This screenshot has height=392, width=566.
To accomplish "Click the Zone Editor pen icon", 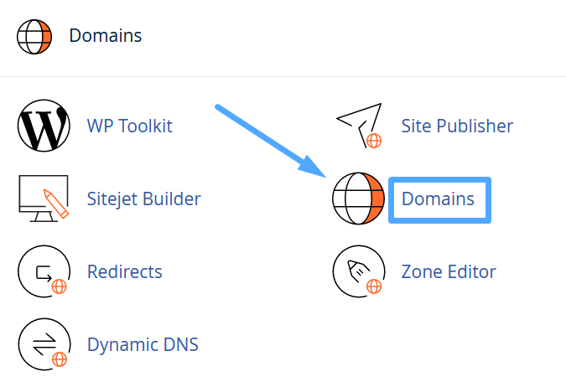I will 358,272.
